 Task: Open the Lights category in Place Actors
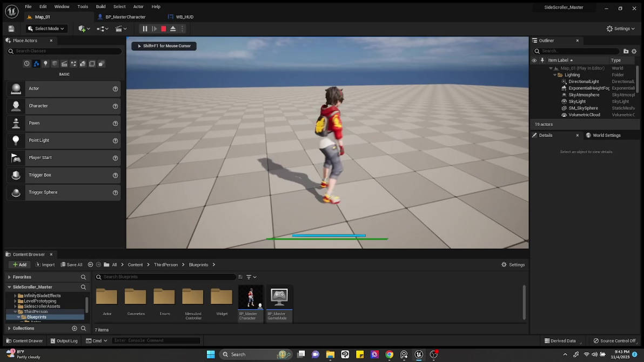coord(46,63)
